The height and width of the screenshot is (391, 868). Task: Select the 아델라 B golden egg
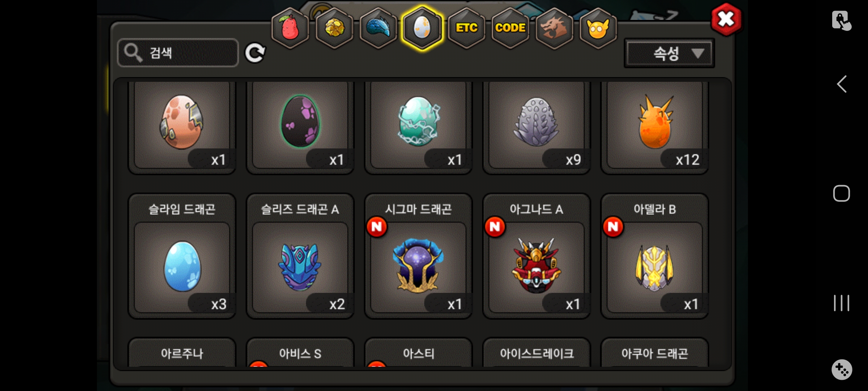(655, 256)
